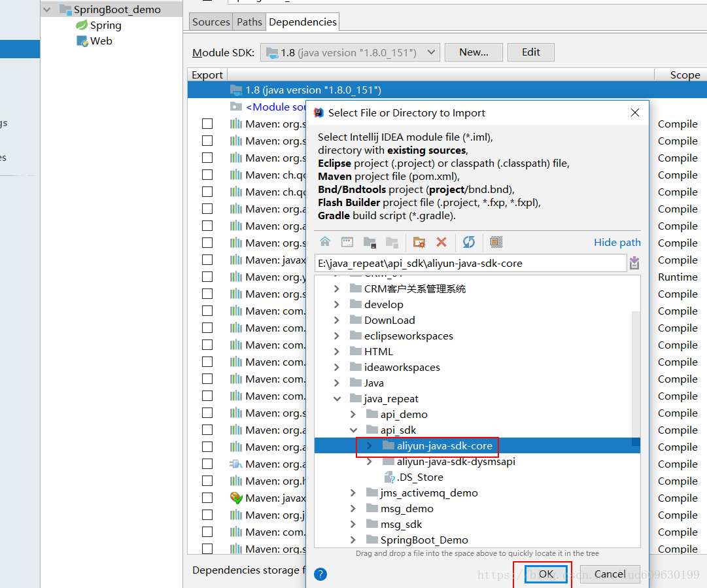Refresh the file tree with sync icon
Screen dimensions: 707x588
click(x=469, y=242)
